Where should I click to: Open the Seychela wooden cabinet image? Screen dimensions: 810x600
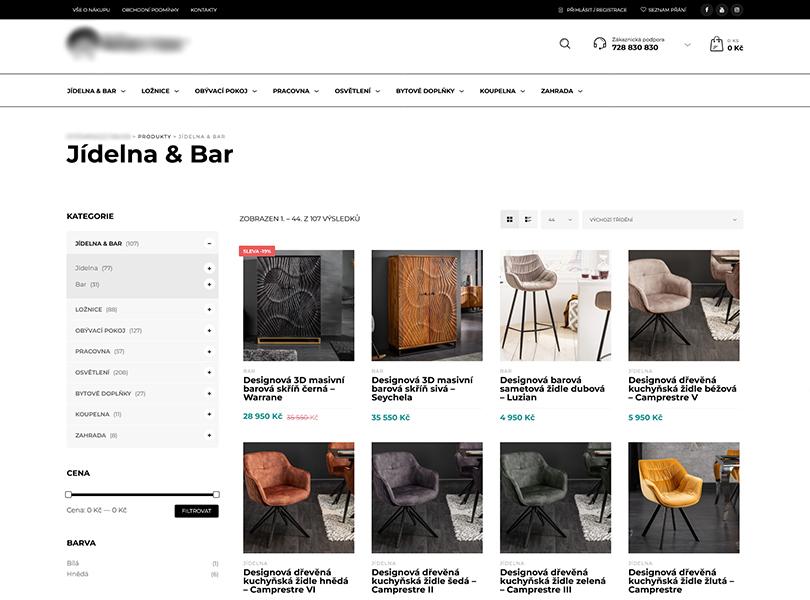pyautogui.click(x=427, y=305)
